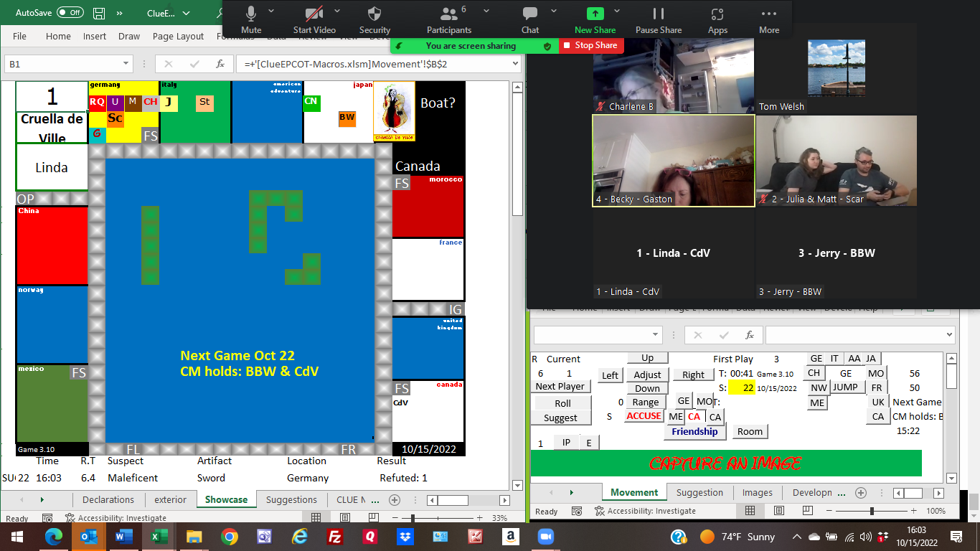Screen dimensions: 980x551
Task: Expand Mute audio options arrow
Action: click(x=271, y=11)
